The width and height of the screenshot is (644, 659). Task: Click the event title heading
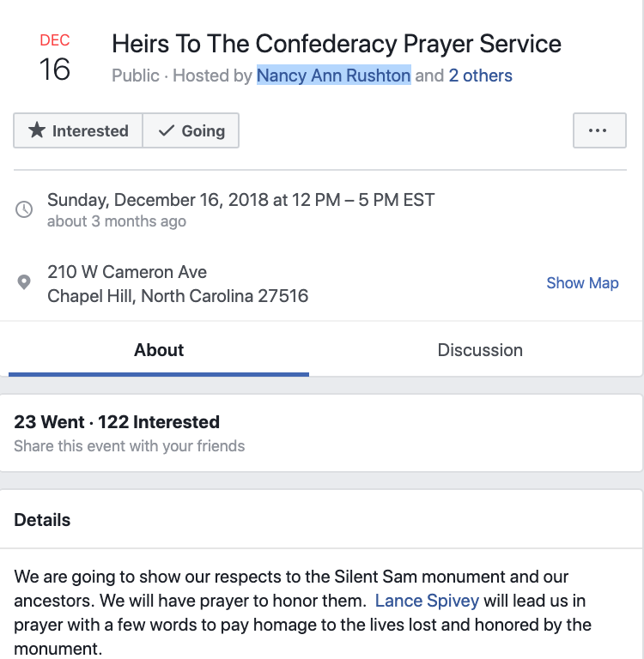[x=337, y=44]
